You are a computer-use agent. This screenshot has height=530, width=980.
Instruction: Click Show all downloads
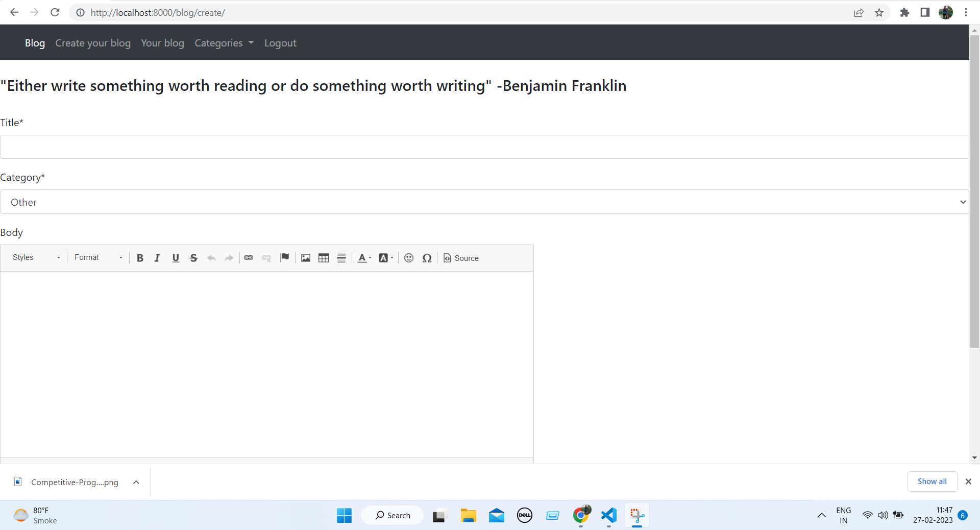pos(932,481)
